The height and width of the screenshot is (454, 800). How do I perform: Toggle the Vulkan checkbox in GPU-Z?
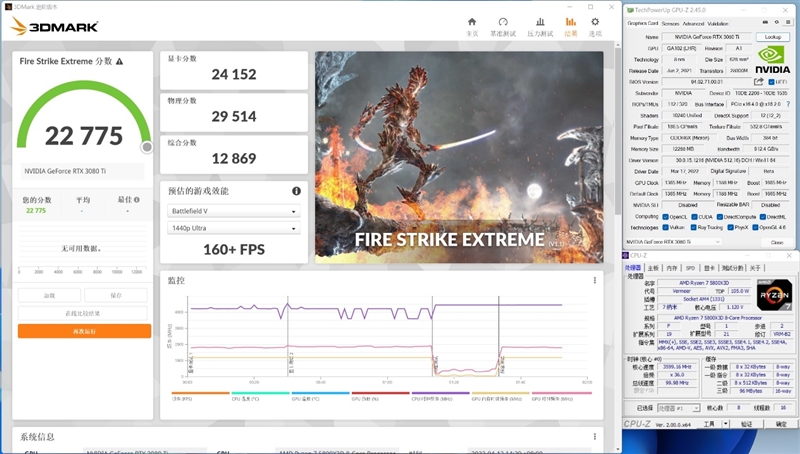tap(665, 228)
